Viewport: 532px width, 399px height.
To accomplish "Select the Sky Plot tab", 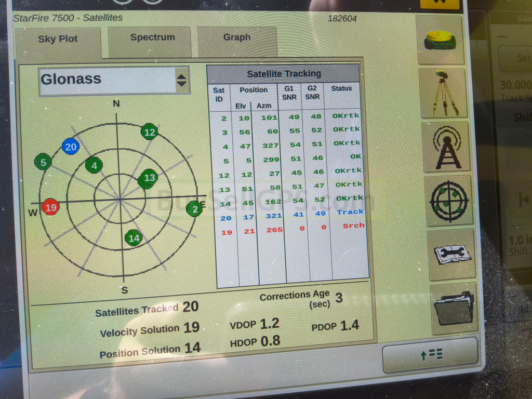I will tap(58, 40).
